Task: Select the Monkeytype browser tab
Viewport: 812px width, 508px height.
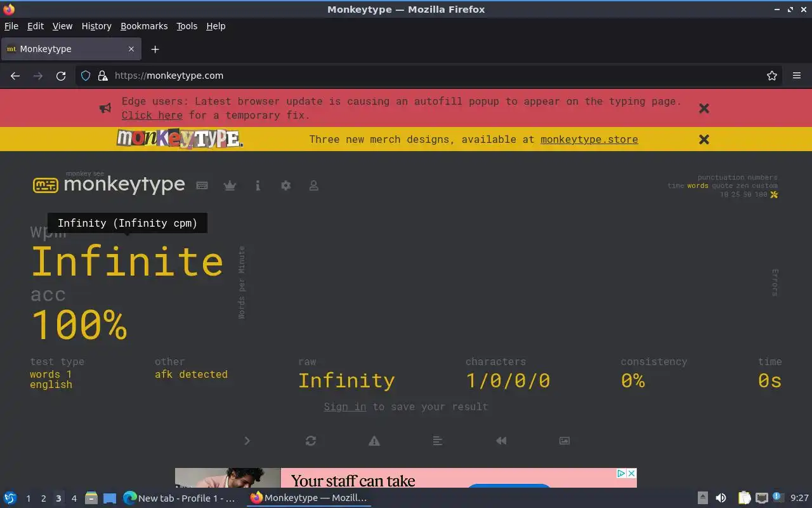Action: click(x=71, y=49)
